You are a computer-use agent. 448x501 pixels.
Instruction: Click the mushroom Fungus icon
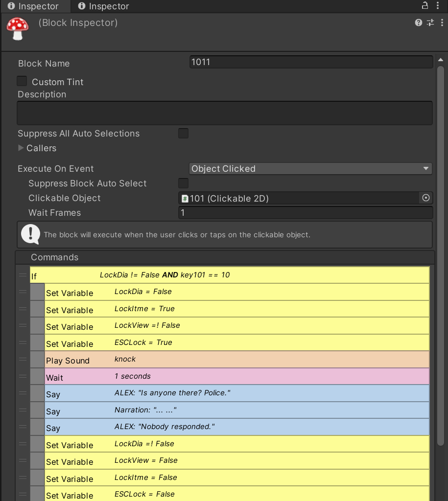coord(18,29)
